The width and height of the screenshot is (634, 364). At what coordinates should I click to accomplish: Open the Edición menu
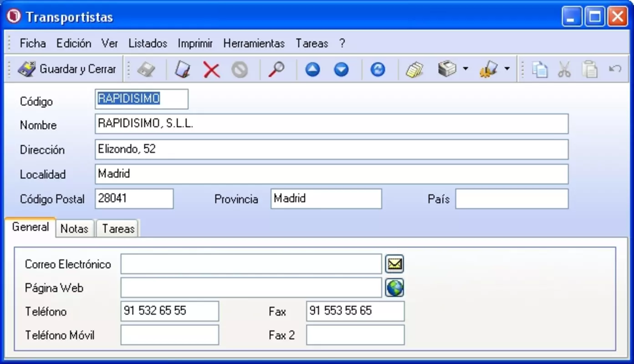(x=74, y=43)
